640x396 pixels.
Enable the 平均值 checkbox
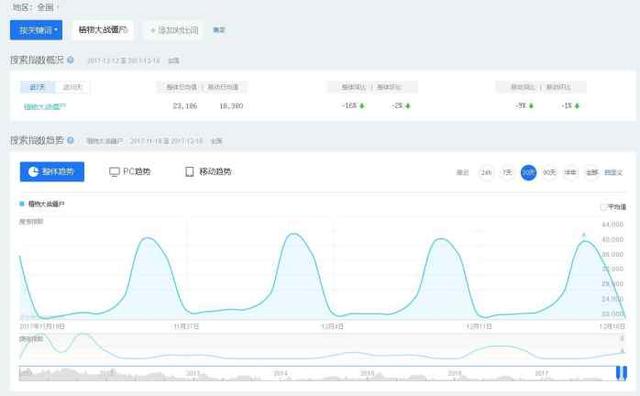[x=603, y=207]
